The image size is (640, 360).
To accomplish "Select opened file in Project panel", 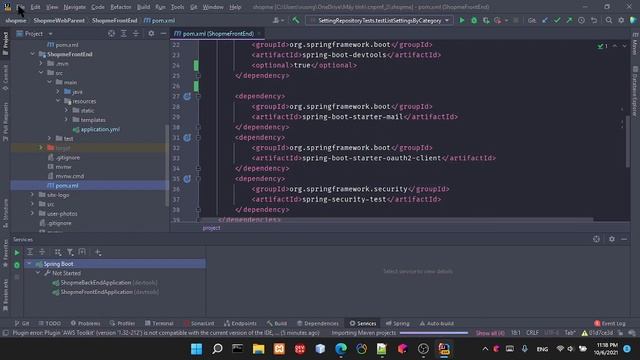I will (111, 33).
